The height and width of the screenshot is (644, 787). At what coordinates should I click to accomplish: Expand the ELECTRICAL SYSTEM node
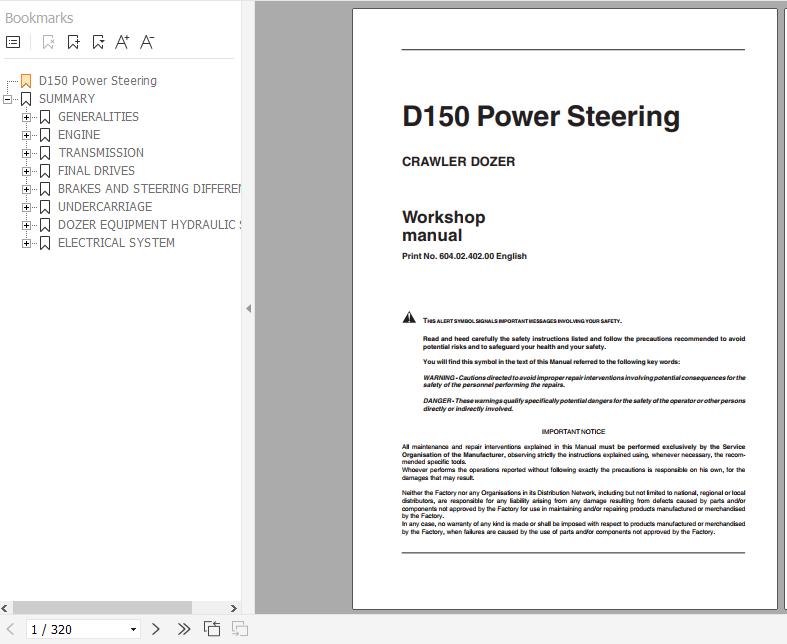(x=26, y=243)
